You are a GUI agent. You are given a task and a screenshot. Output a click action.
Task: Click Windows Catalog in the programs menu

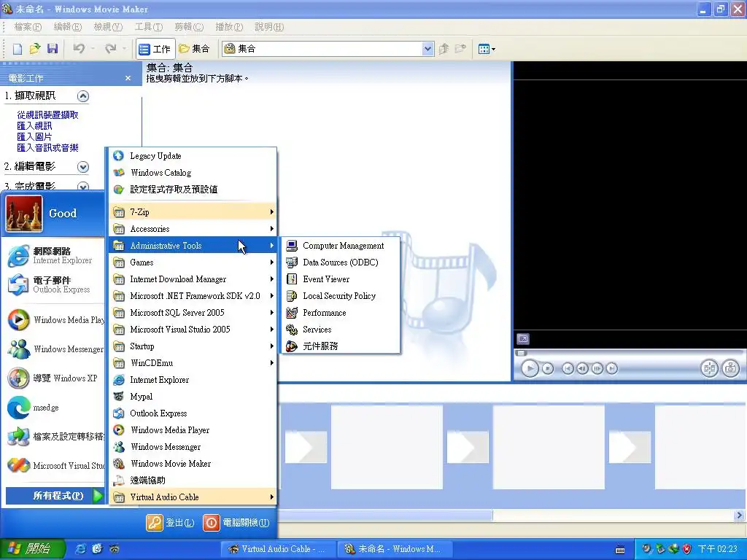(193, 172)
